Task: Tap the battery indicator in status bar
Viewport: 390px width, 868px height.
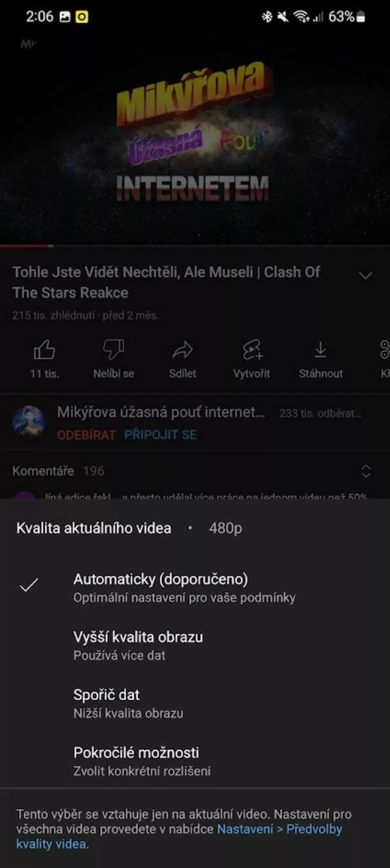Action: coord(360,17)
